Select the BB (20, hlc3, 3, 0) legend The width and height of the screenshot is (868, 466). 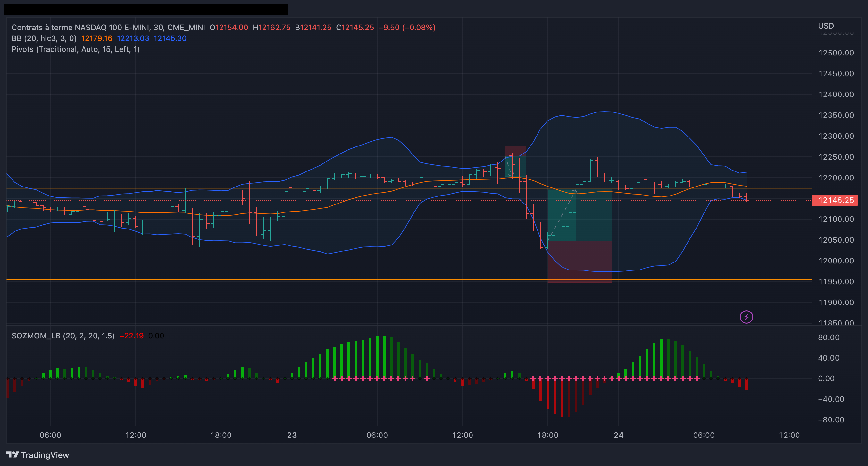(x=44, y=38)
